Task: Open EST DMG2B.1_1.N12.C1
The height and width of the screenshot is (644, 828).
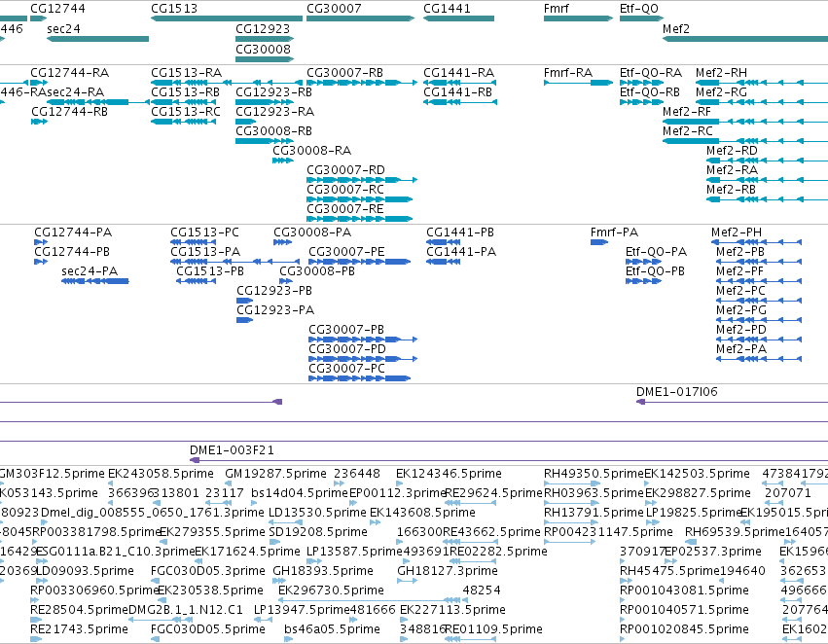Action: [186, 610]
